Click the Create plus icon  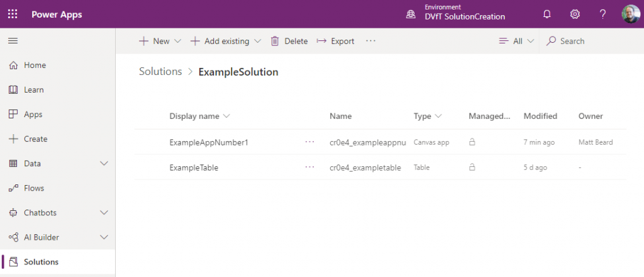13,139
